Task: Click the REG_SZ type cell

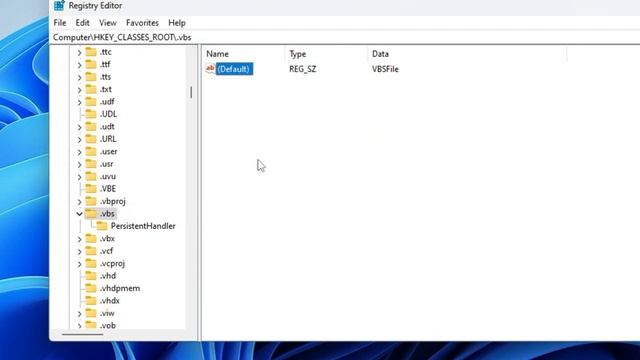Action: pyautogui.click(x=302, y=69)
